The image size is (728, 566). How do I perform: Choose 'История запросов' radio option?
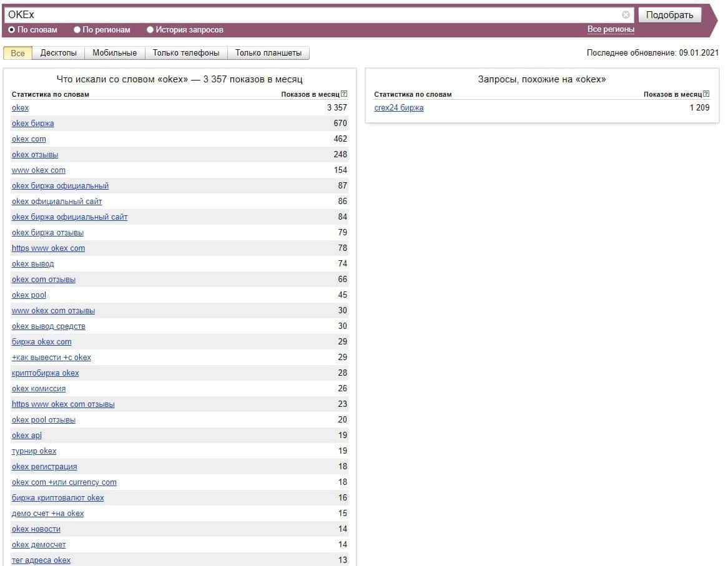click(150, 30)
